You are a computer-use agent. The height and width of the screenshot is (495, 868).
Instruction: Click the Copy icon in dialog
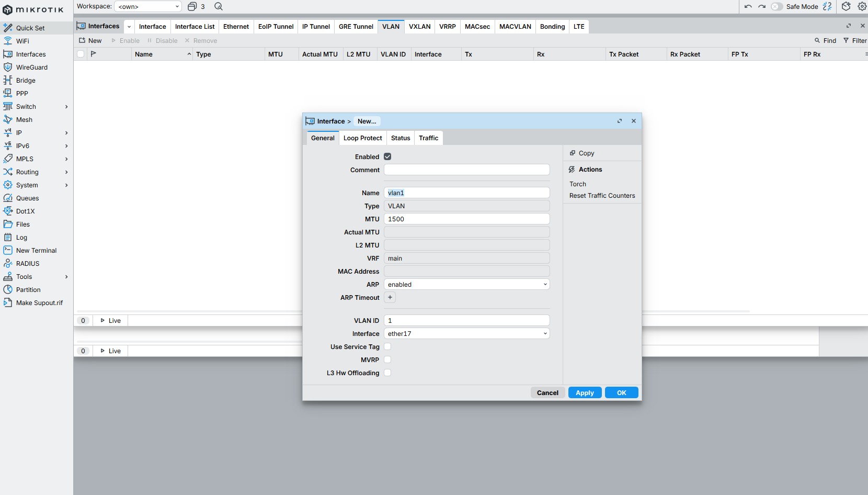(x=573, y=153)
